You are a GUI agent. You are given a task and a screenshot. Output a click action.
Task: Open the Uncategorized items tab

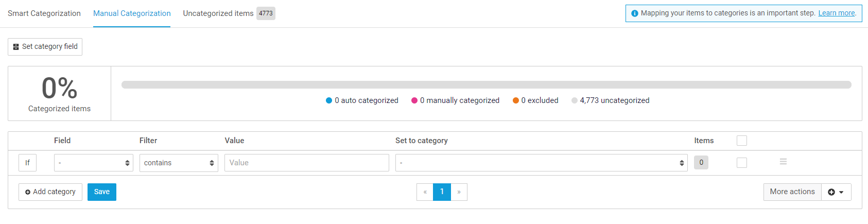point(218,13)
